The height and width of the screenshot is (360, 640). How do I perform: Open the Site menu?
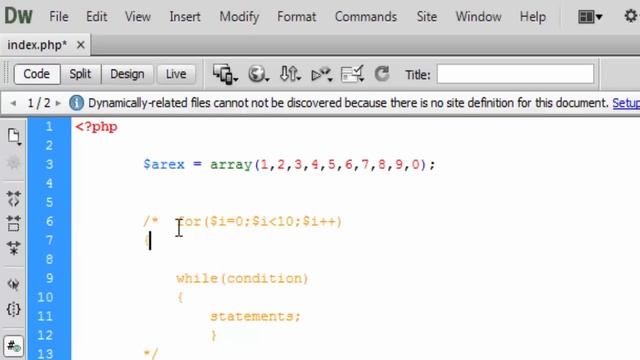tap(427, 17)
